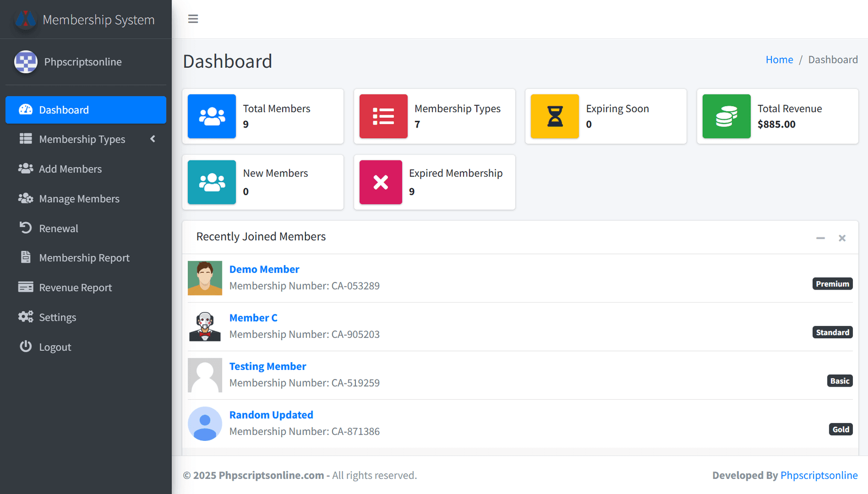Open the Renewal sidebar item
This screenshot has width=868, height=494.
click(59, 229)
